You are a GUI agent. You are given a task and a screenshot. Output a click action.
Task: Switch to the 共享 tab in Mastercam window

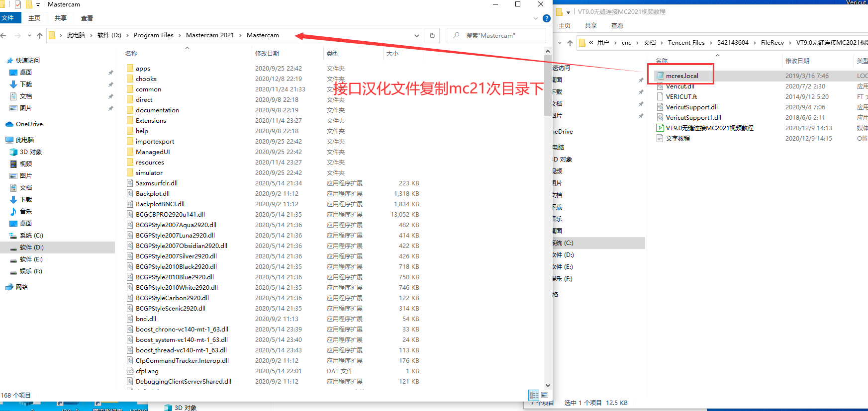(61, 18)
